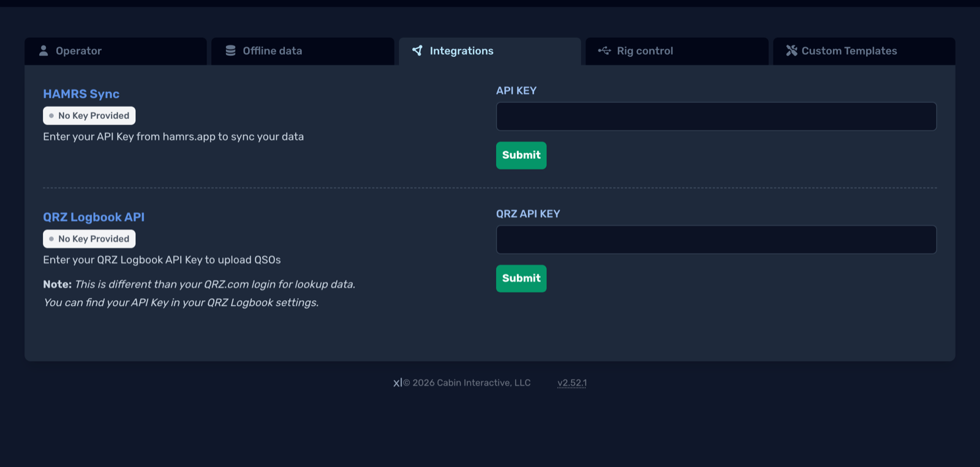Click the 'Enter your API Key from hamrs.app' text
Image resolution: width=980 pixels, height=467 pixels.
(173, 137)
